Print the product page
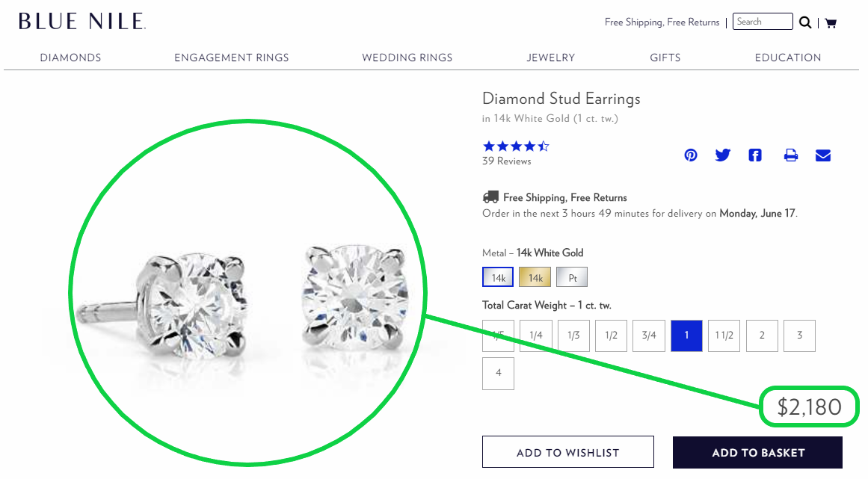The width and height of the screenshot is (868, 479). (x=790, y=155)
